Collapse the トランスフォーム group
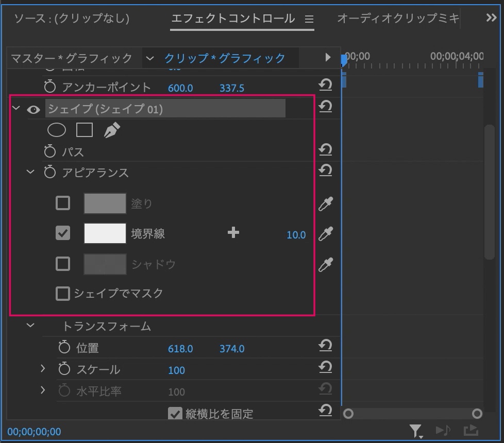 [x=30, y=326]
